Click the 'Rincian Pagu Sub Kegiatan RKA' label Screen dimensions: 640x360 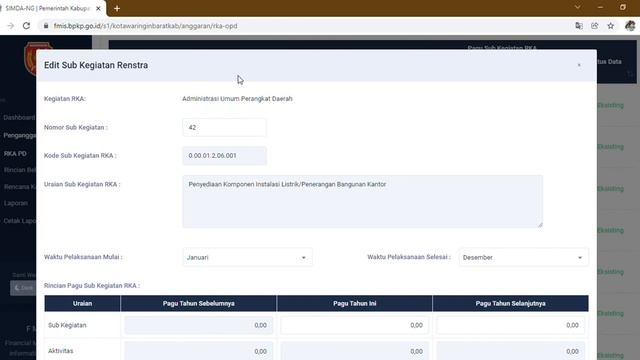pyautogui.click(x=92, y=286)
